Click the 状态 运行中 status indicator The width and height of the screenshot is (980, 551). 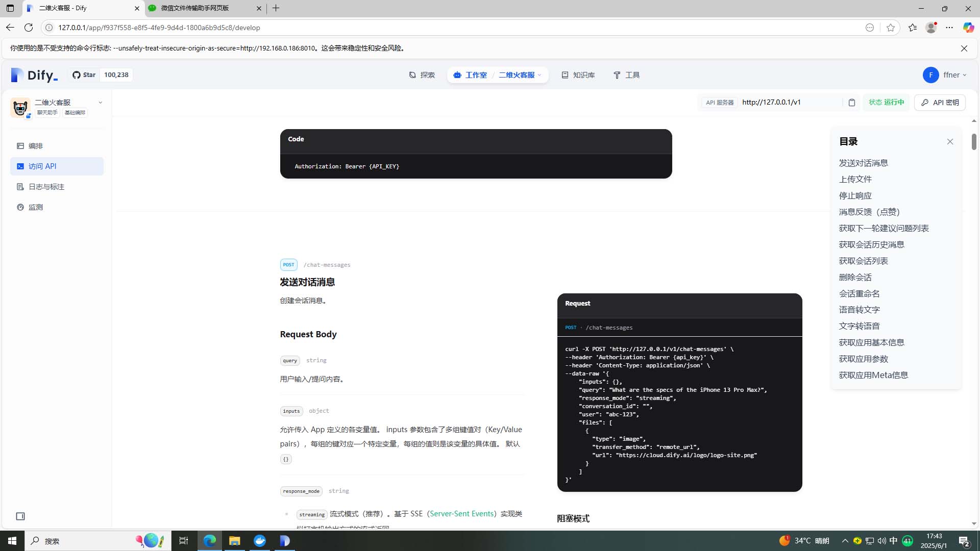tap(886, 103)
